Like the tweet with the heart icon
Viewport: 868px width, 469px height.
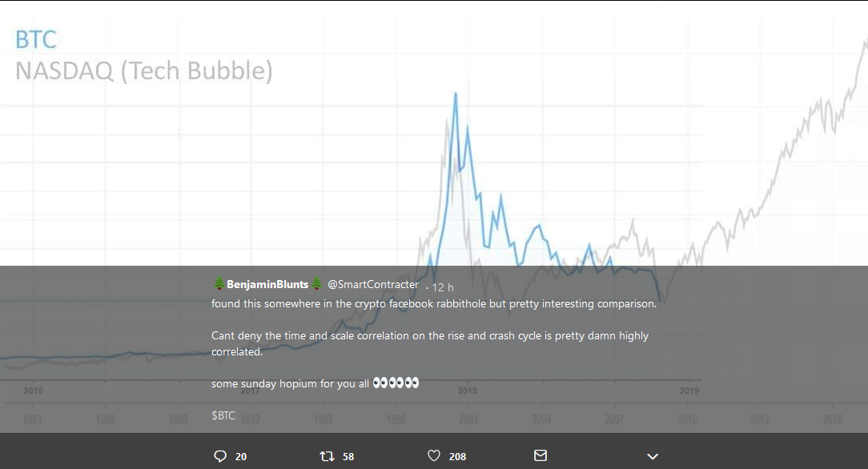pos(434,456)
